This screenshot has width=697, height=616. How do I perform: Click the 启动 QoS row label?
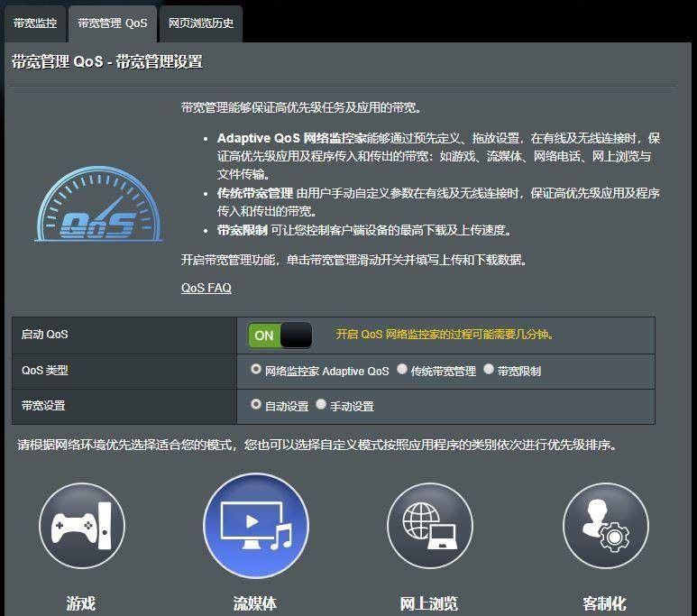[x=44, y=335]
